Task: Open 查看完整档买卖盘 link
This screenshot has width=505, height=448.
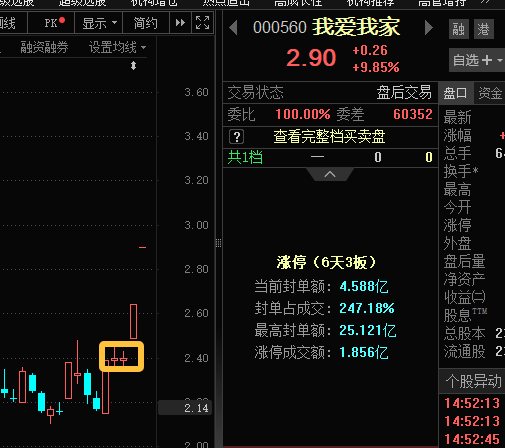Action: [x=329, y=136]
